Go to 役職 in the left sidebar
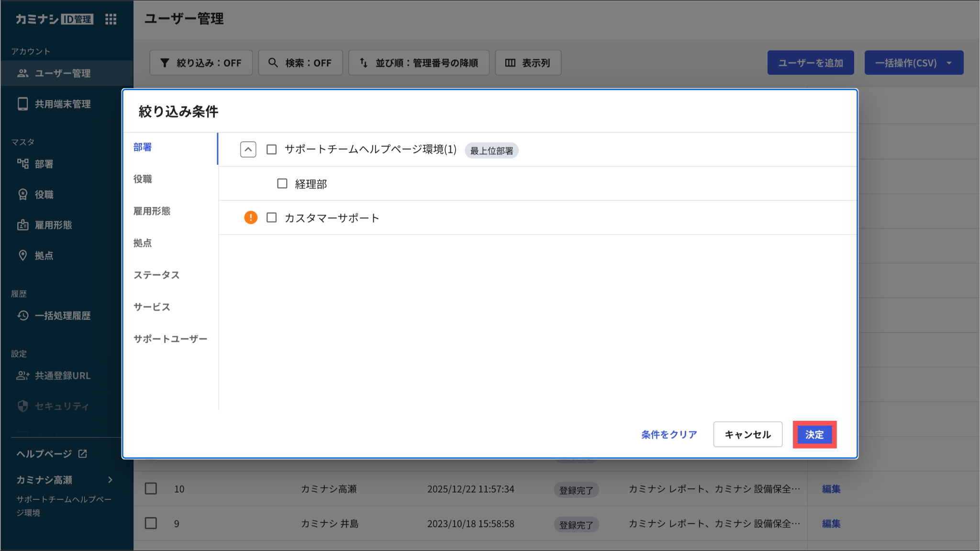 pyautogui.click(x=44, y=195)
